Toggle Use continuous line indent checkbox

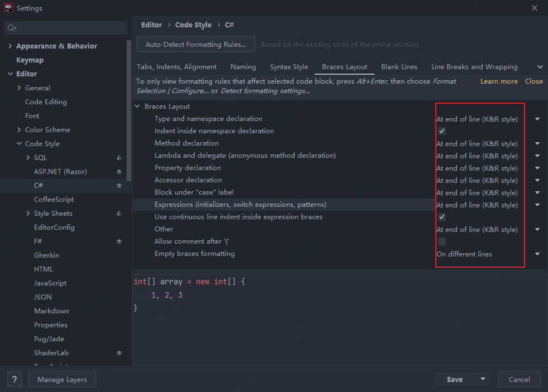[442, 217]
